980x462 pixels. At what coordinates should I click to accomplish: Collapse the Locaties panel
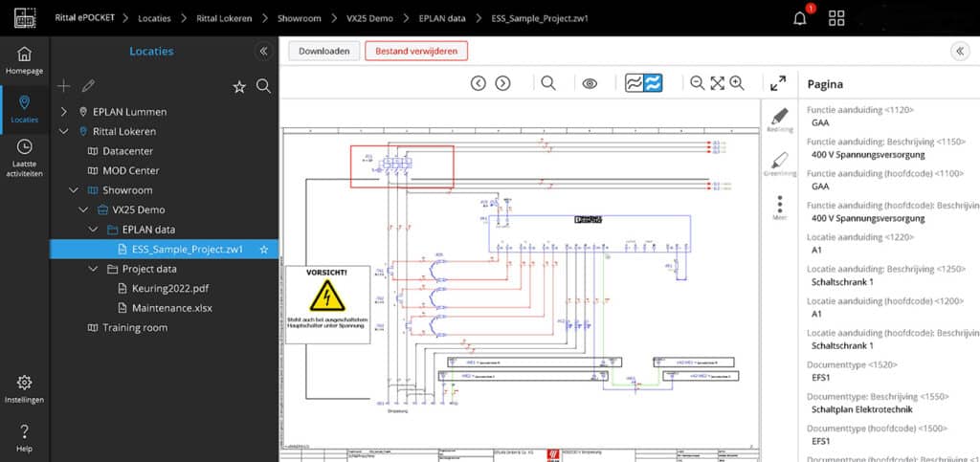[263, 52]
